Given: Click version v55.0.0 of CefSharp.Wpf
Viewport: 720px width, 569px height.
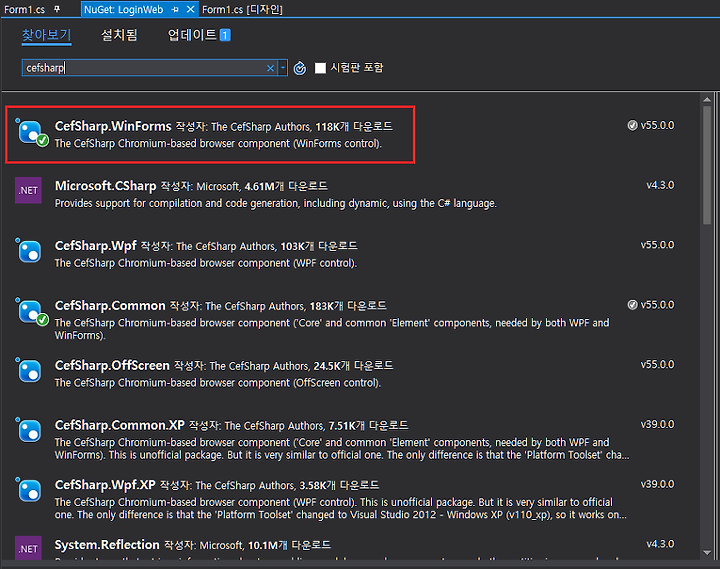Looking at the screenshot, I should point(658,245).
